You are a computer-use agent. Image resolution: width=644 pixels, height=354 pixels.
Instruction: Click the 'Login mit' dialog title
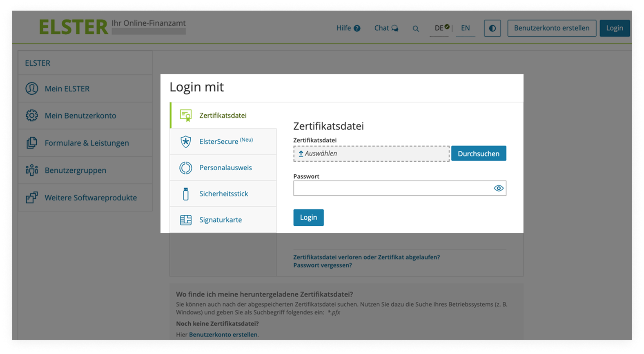click(x=197, y=87)
